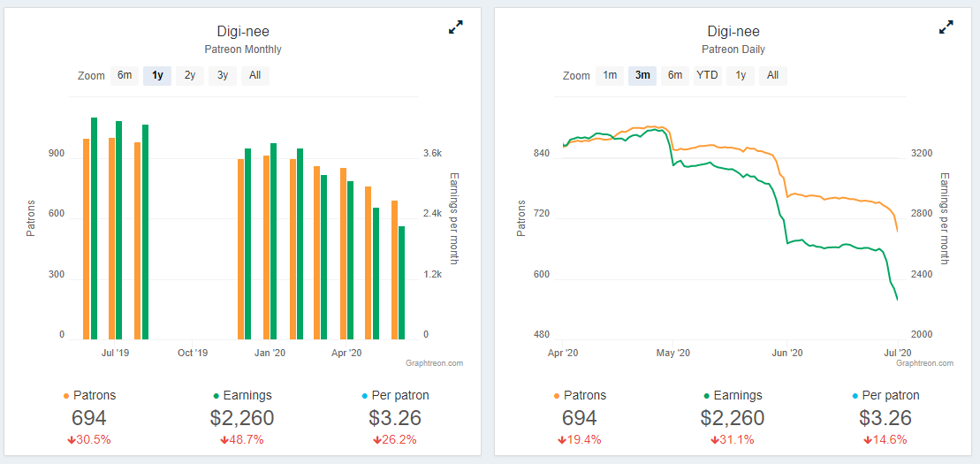Select 1m zoom on Patreon Daily chart
The height and width of the screenshot is (464, 980).
click(x=610, y=76)
